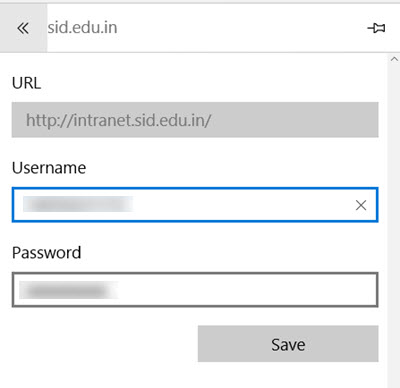Clear the Username field with the X
Image resolution: width=400 pixels, height=388 pixels.
click(361, 205)
